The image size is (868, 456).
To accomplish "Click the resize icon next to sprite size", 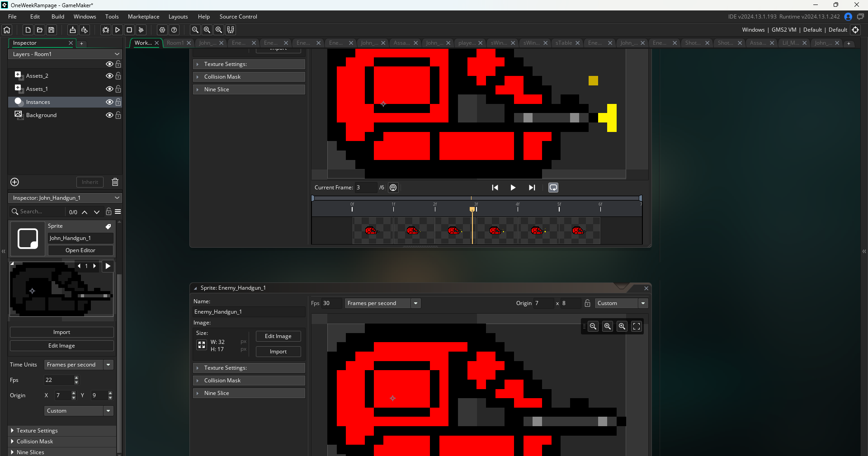I will pos(202,345).
